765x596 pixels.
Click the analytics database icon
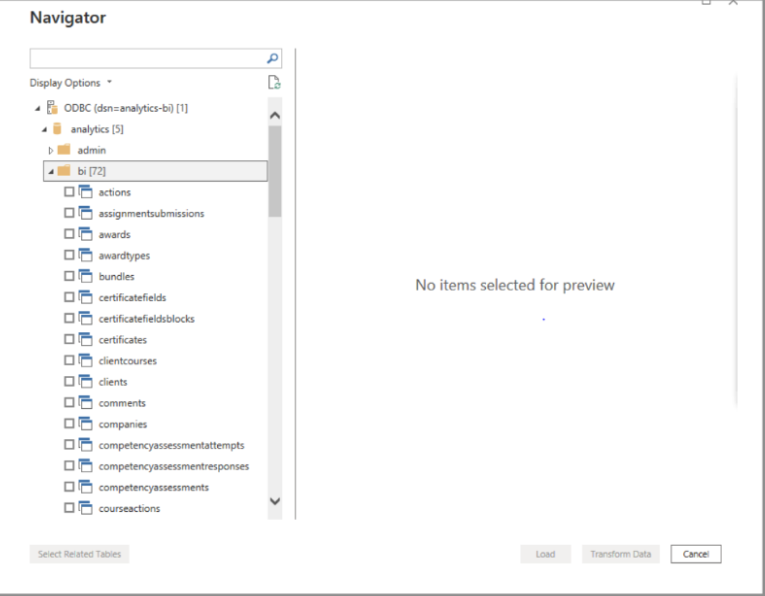point(57,129)
